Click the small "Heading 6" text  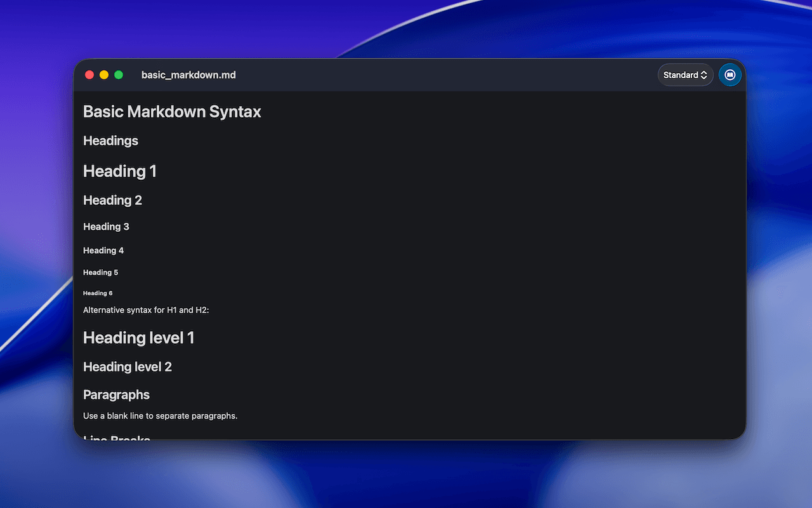pos(98,293)
